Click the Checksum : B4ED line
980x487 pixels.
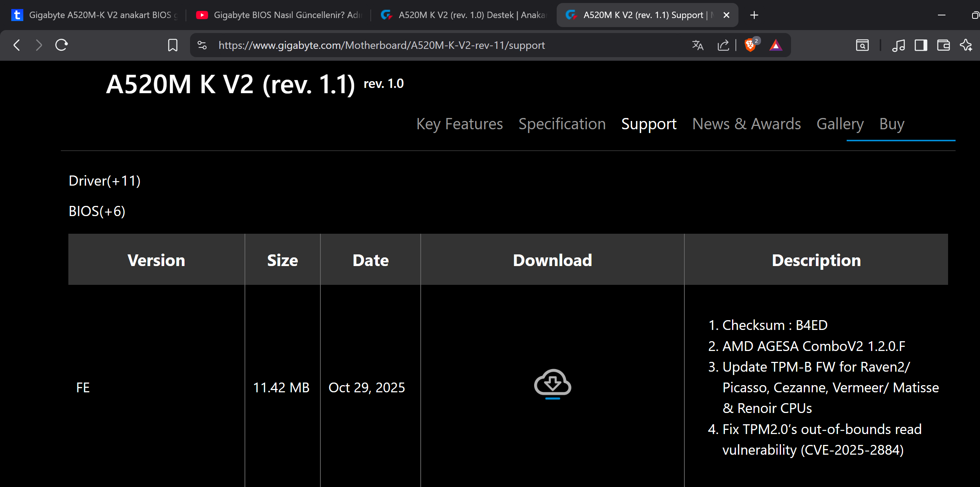(x=775, y=325)
